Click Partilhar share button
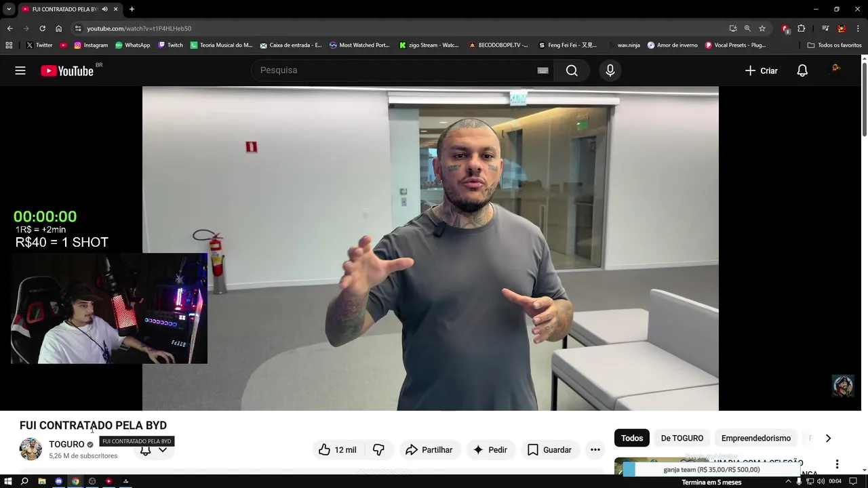Screen dimensions: 868x488 tap(429, 450)
